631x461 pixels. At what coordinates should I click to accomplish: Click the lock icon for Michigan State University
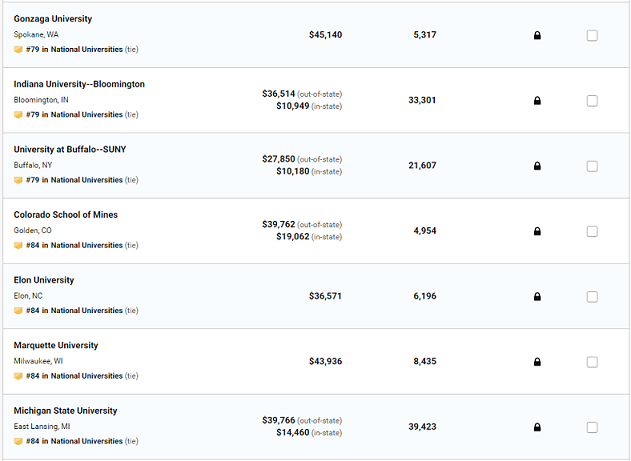537,427
